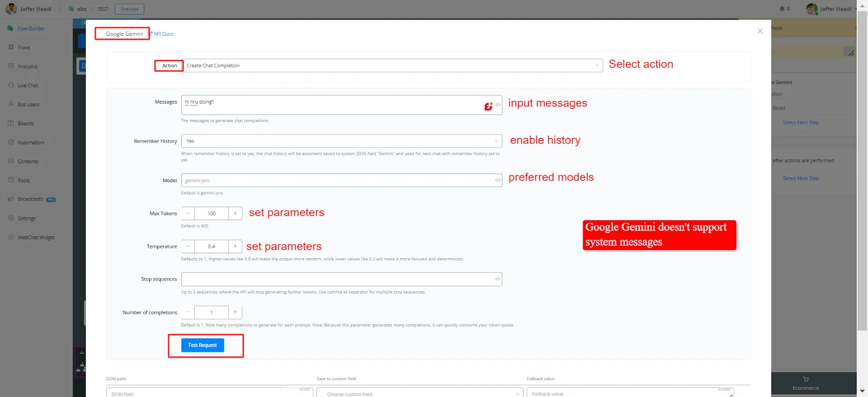868x397 pixels.
Task: Go to Live Chat via its icon
Action: point(11,85)
